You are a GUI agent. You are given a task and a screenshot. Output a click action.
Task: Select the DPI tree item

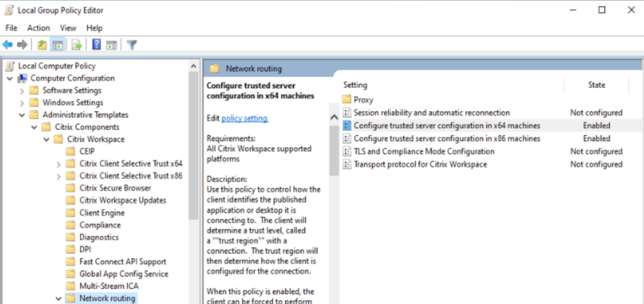[x=85, y=250]
